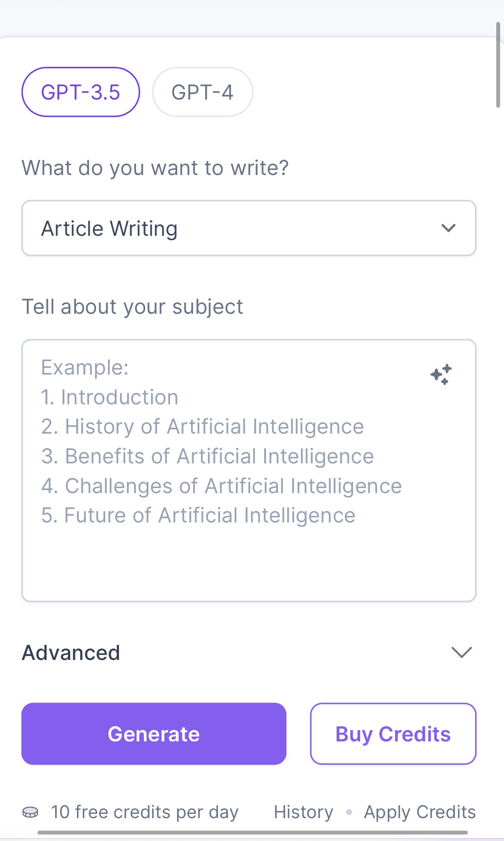Click the dot separator beside History

pyautogui.click(x=349, y=813)
